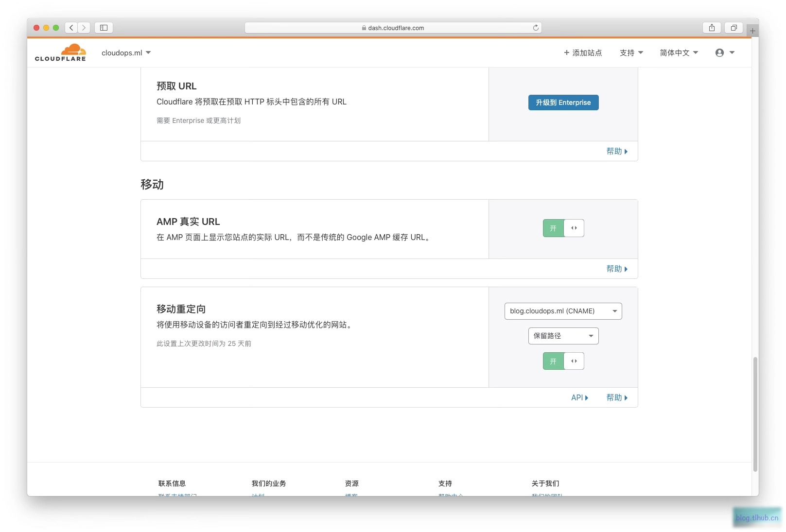This screenshot has width=786, height=532.
Task: Click the 移动 section heading
Action: [152, 185]
